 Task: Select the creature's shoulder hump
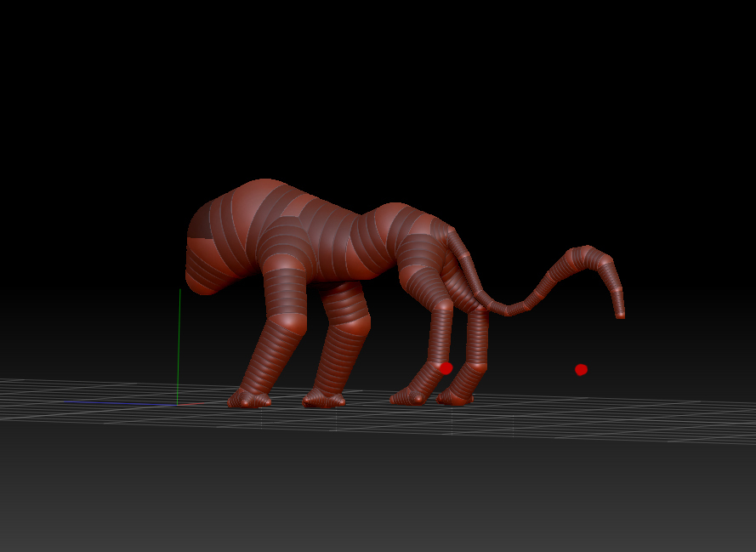(x=264, y=202)
